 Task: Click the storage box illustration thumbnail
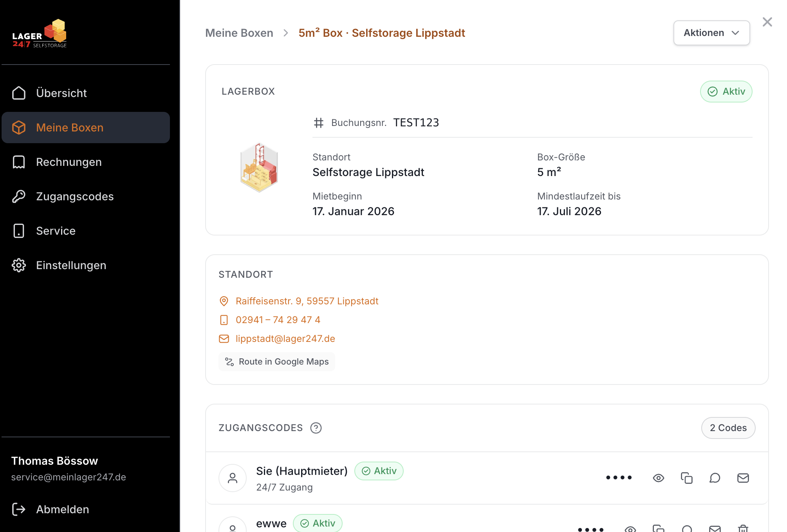(259, 168)
